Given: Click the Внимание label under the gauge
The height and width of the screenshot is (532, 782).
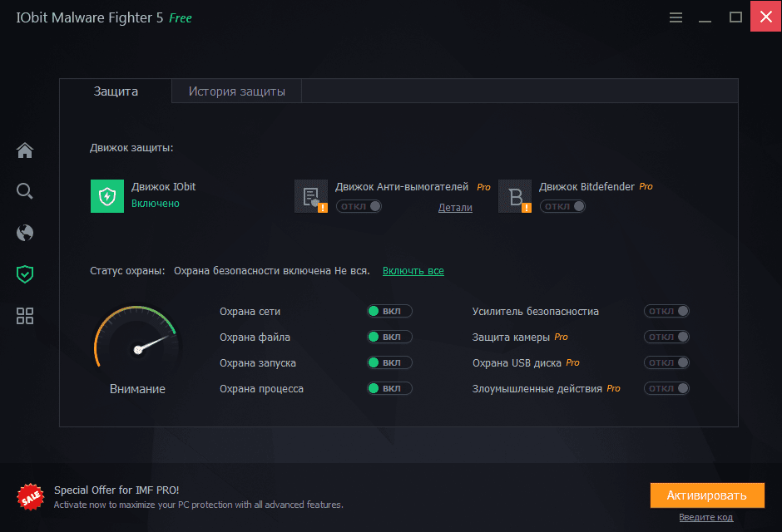Looking at the screenshot, I should click(137, 389).
